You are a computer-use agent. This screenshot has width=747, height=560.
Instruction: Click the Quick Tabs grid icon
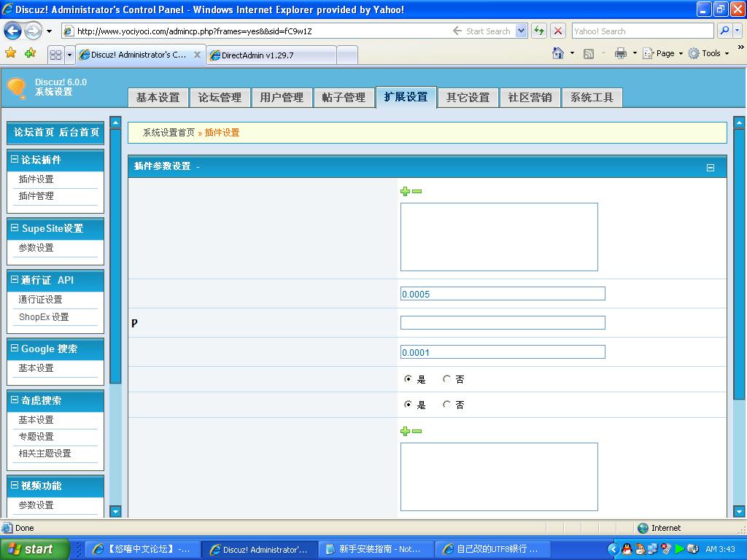(x=55, y=55)
